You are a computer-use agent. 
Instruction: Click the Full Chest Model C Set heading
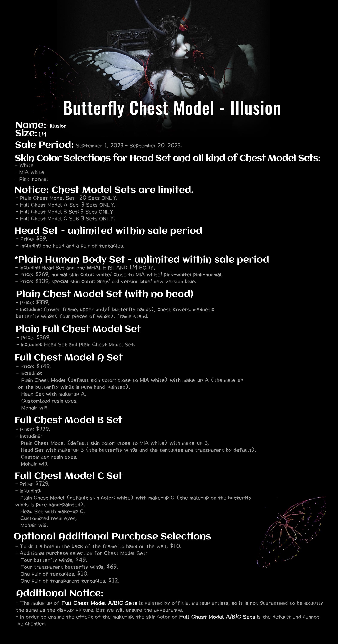click(x=68, y=476)
